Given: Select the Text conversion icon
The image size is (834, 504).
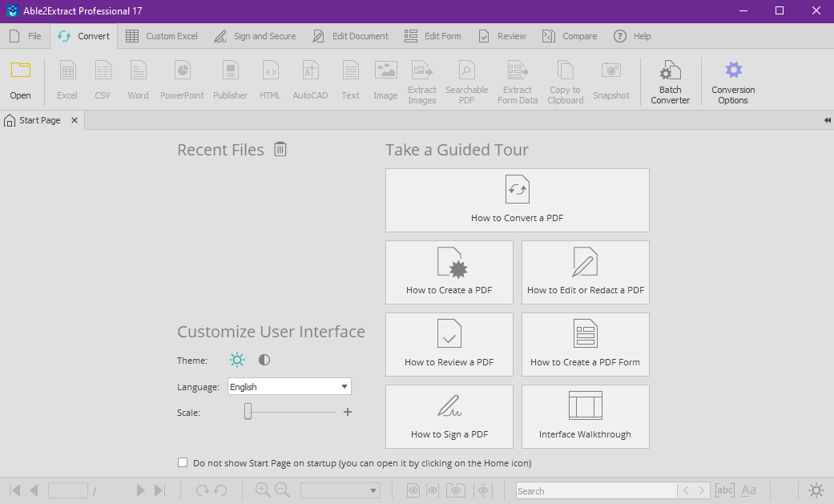Looking at the screenshot, I should pyautogui.click(x=351, y=80).
